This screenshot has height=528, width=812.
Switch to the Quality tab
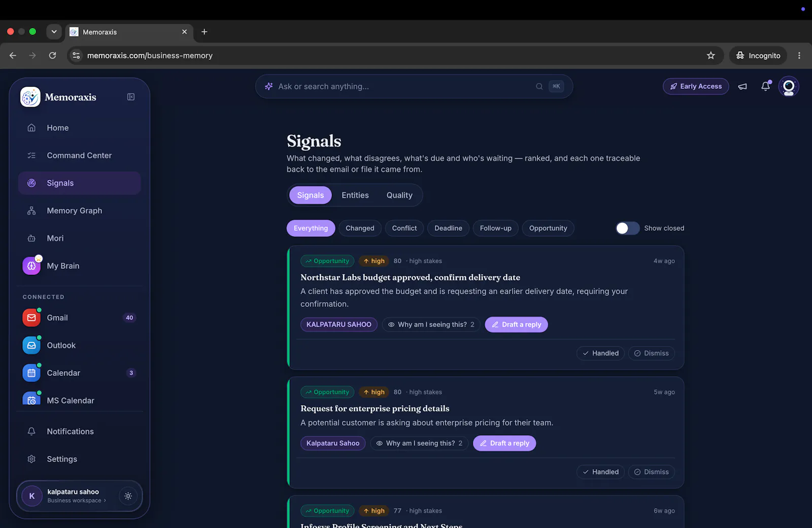click(399, 195)
